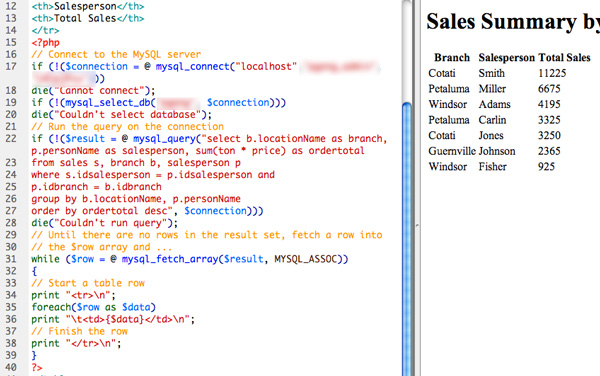Click the comment "// Connect to the MySQL server"

pyautogui.click(x=116, y=54)
